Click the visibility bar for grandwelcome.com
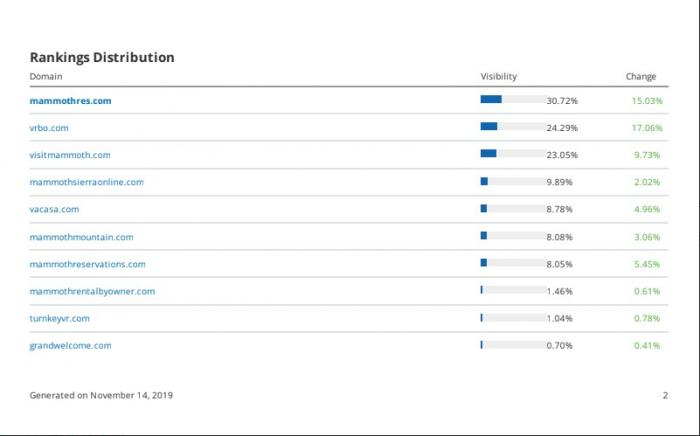Image resolution: width=700 pixels, height=436 pixels. pyautogui.click(x=513, y=345)
